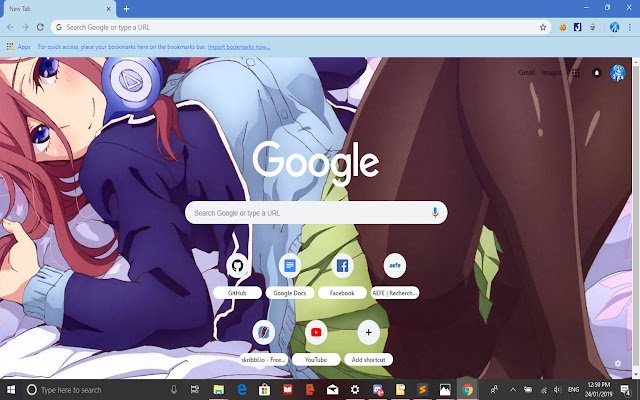Click the Import bookmarks now link
Viewport: 640px width, 400px height.
[x=239, y=47]
